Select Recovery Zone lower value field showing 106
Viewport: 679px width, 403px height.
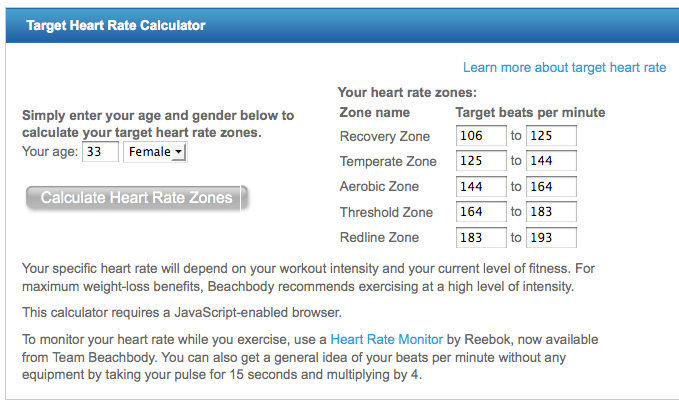point(481,135)
